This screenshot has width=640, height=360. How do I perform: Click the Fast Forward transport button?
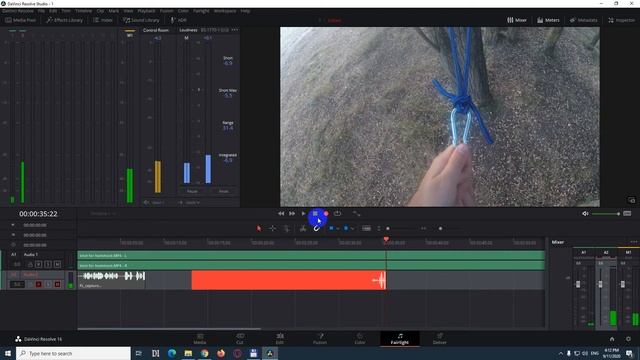(x=292, y=213)
